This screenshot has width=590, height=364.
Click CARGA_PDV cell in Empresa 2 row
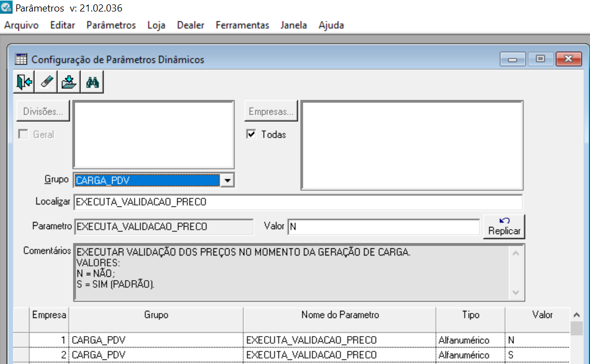click(x=156, y=355)
